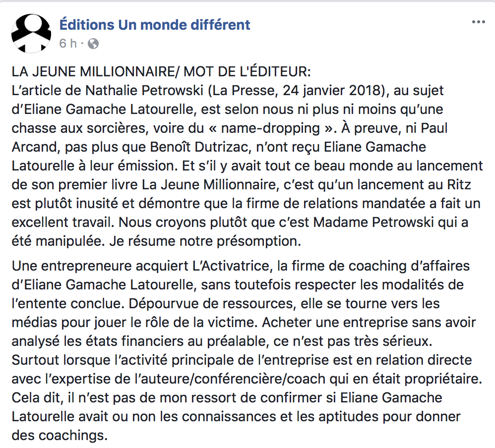The width and height of the screenshot is (495, 448).
Task: Click the globe public audience icon
Action: (x=93, y=44)
